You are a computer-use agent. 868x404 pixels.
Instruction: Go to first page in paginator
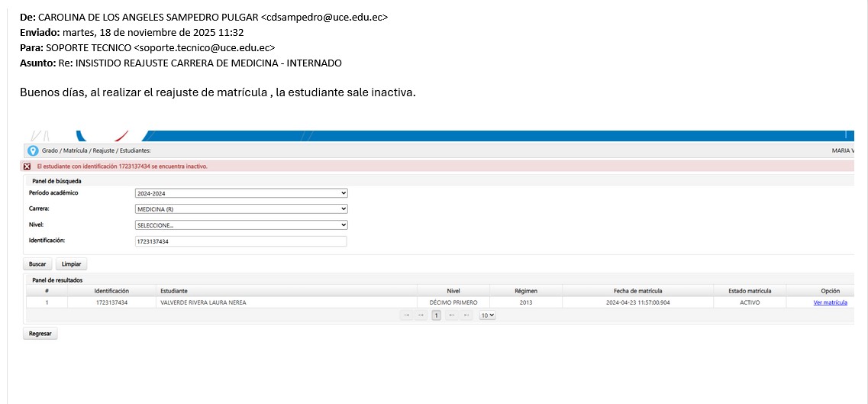pyautogui.click(x=407, y=315)
